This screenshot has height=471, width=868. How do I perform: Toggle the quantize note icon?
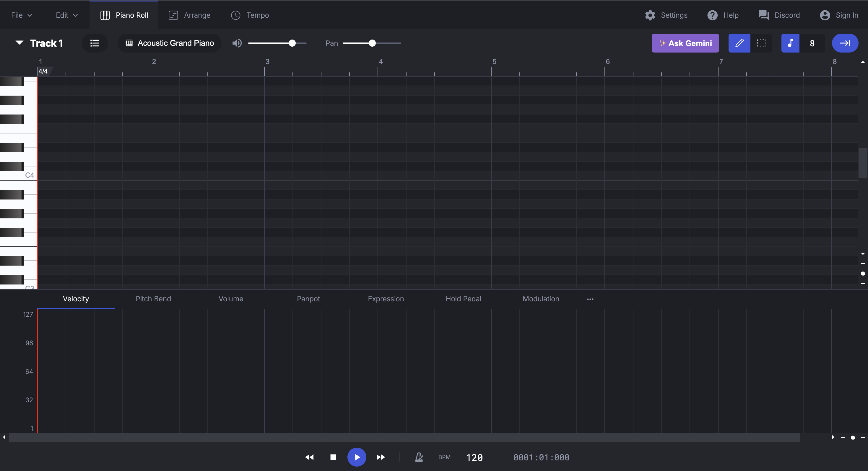790,43
